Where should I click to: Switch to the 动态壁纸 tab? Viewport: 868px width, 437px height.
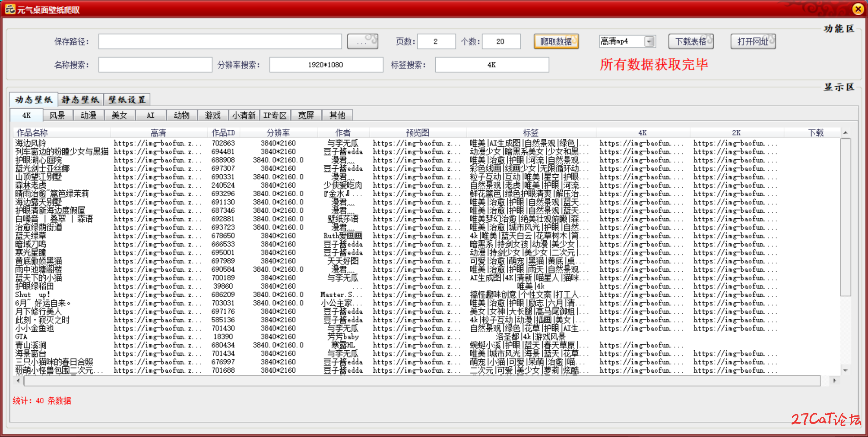33,100
